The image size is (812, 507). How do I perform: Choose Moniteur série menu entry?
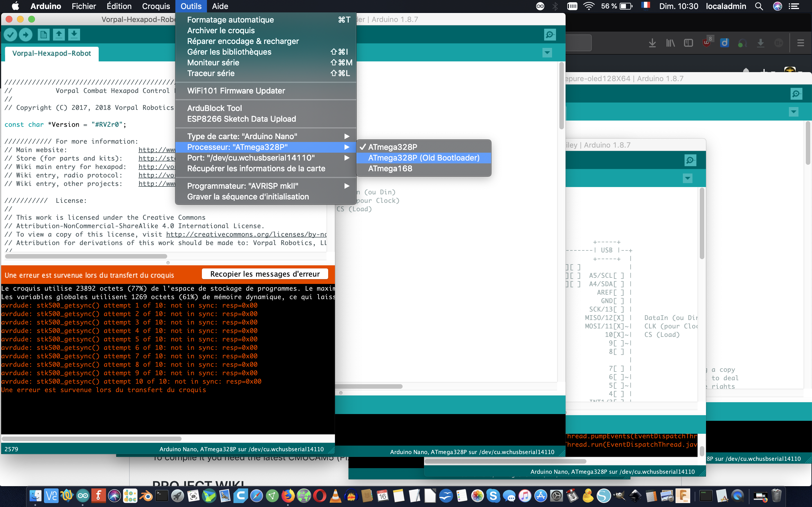click(x=213, y=63)
